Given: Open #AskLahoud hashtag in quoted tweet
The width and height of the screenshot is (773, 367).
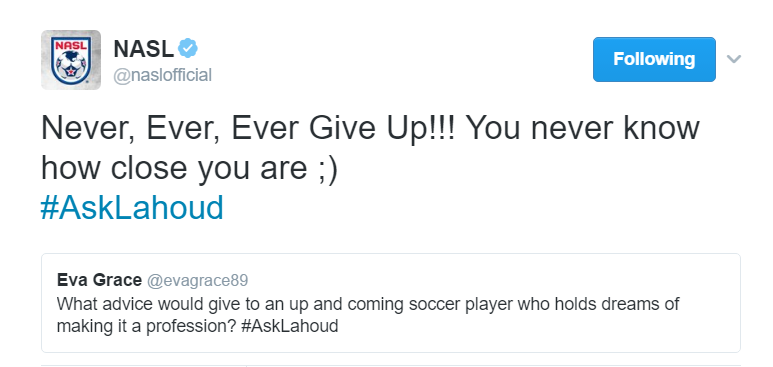Looking at the screenshot, I should (x=290, y=327).
